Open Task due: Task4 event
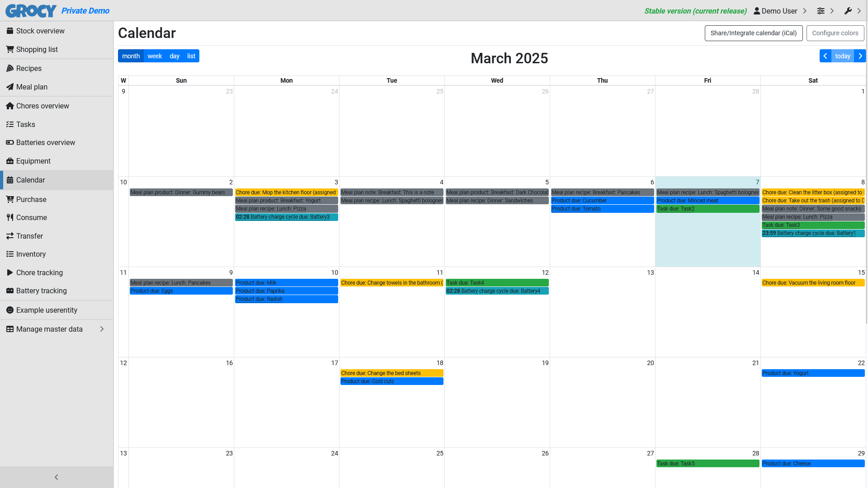The height and width of the screenshot is (488, 868). click(x=497, y=283)
